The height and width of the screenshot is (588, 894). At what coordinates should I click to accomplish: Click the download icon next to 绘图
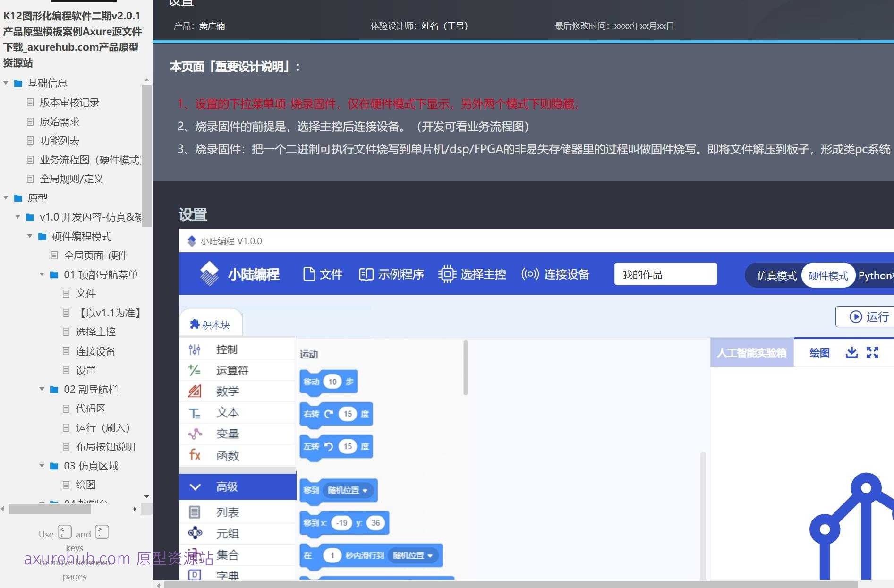coord(851,352)
